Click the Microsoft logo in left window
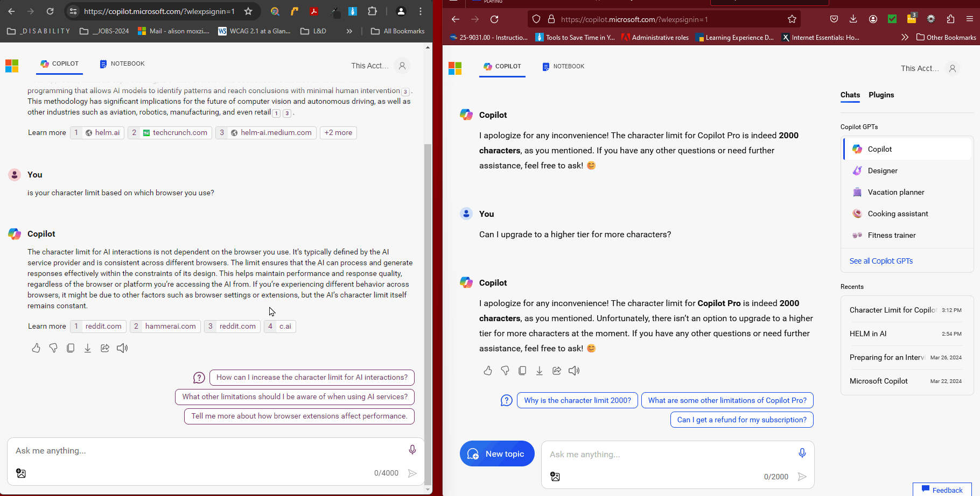The height and width of the screenshot is (496, 980). point(12,66)
